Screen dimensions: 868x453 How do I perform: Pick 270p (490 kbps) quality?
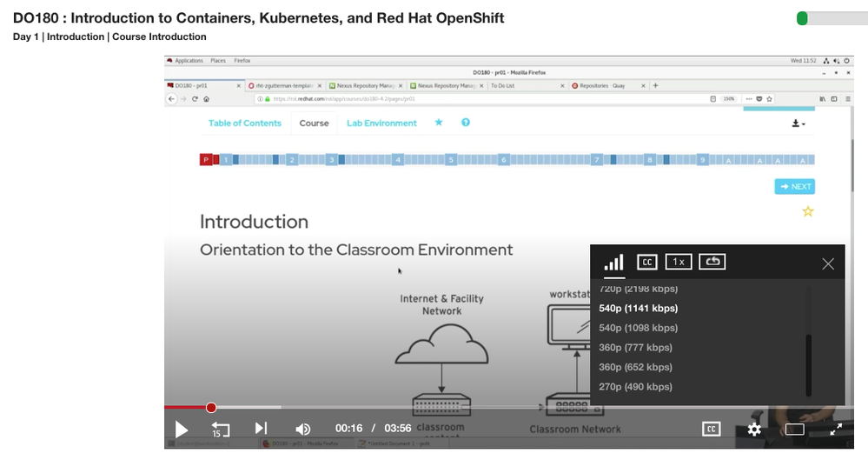tap(635, 387)
